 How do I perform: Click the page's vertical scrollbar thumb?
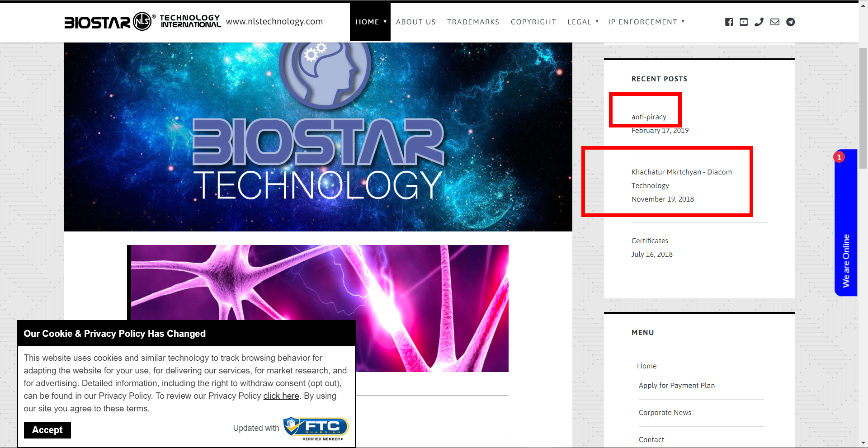point(863,108)
